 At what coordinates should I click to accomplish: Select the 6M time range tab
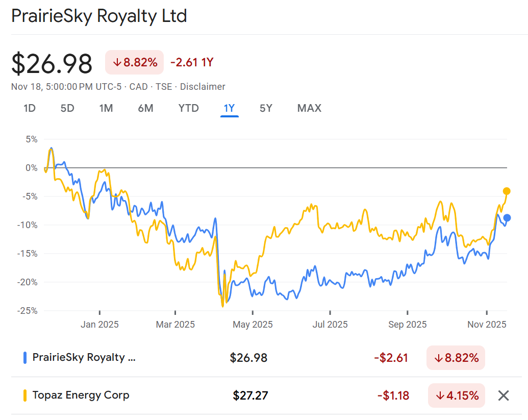[145, 108]
